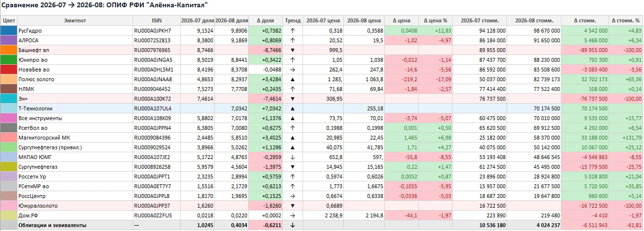Sort by the Δ доля column header
The width and height of the screenshot is (644, 231).
(266, 20)
